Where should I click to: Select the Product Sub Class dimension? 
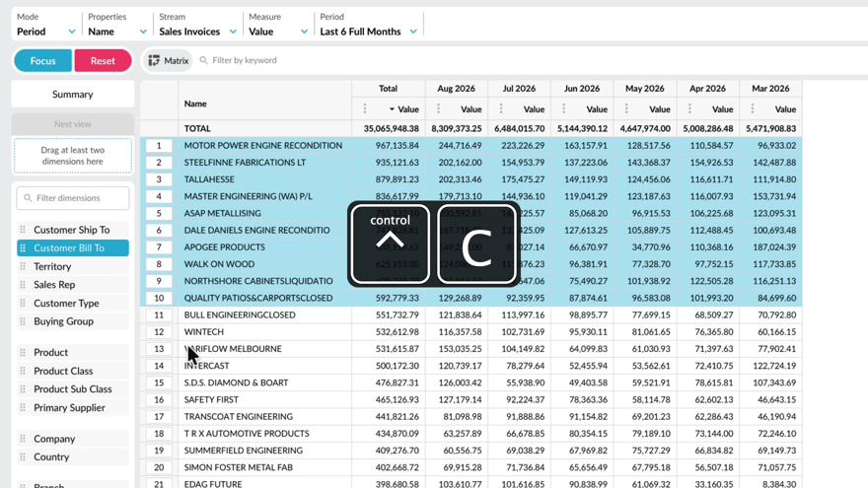tap(73, 389)
